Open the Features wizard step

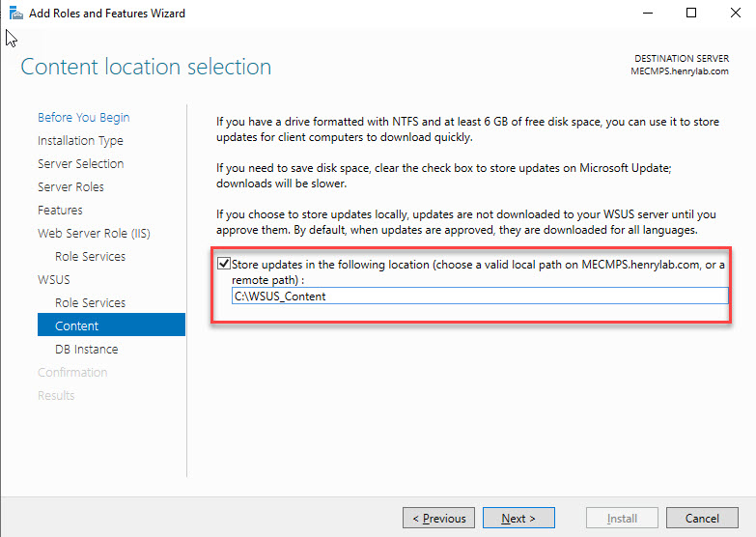(60, 211)
